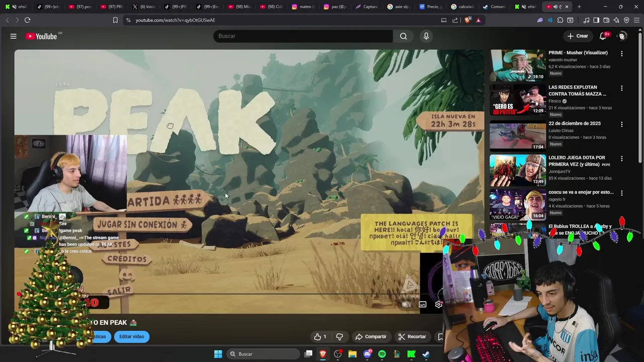Click the Crear button

click(578, 36)
